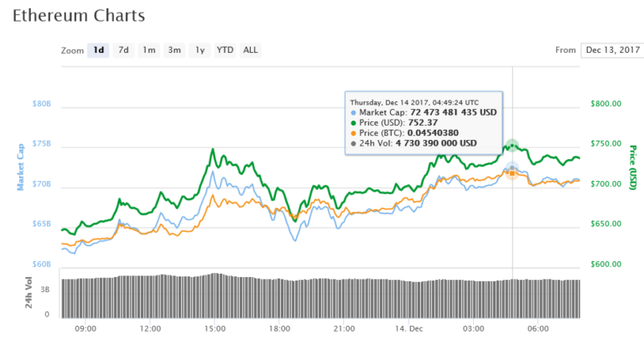This screenshot has height=345, width=644.
Task: Click the 18:00 time axis label
Action: [x=279, y=328]
